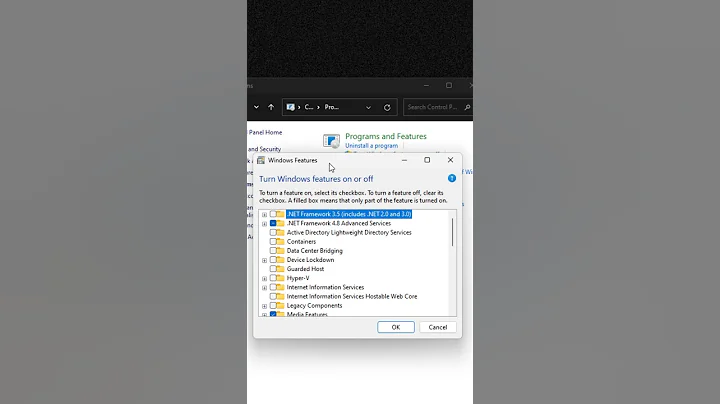720x404 pixels.
Task: Click the Programs and Features icon
Action: 331,140
